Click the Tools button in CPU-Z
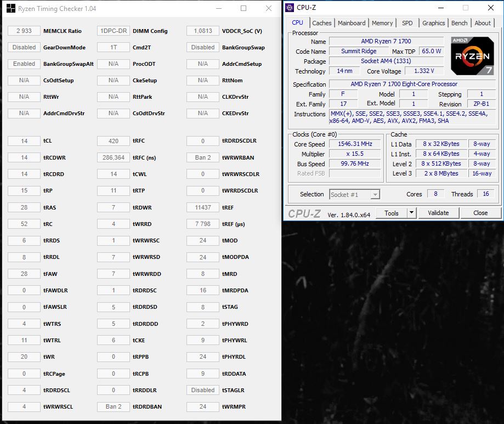504x424 pixels. 391,213
